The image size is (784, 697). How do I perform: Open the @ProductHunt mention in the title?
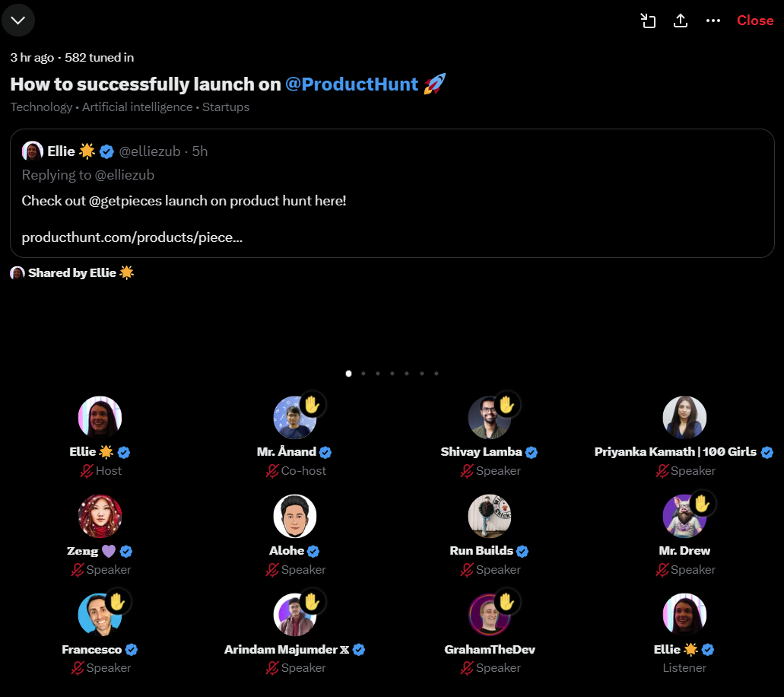(x=351, y=84)
